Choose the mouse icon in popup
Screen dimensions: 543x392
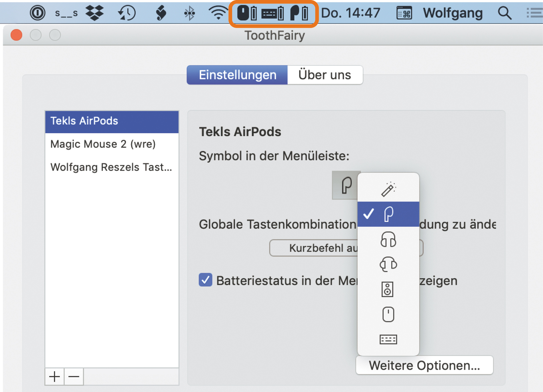coord(388,315)
